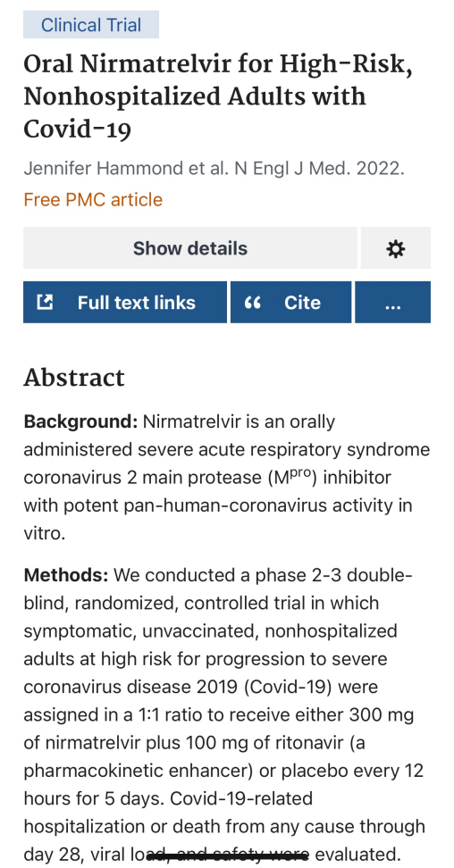Screen dimensions: 454x868
Task: Click the bold Methods label
Action: pyautogui.click(x=66, y=575)
